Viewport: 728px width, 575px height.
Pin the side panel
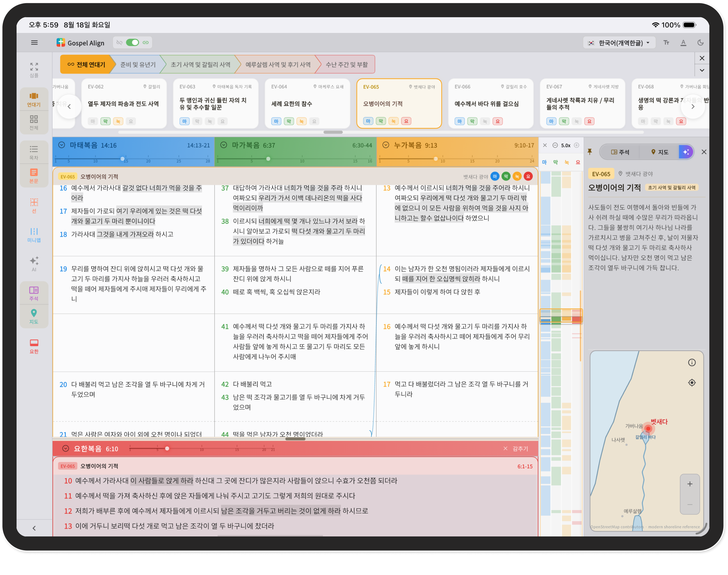pos(590,152)
